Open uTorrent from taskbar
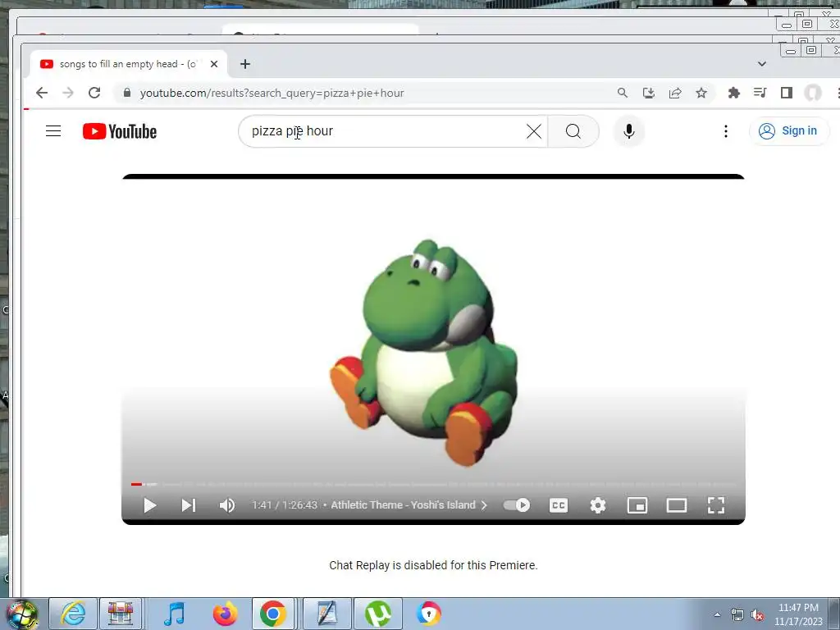Viewport: 840px width, 630px height. click(x=377, y=614)
